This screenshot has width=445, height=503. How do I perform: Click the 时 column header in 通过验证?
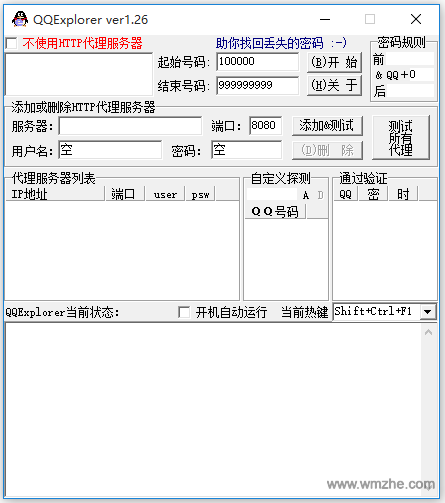403,194
